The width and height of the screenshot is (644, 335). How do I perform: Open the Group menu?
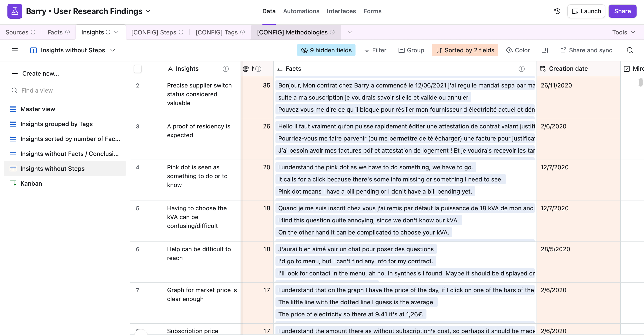coord(411,50)
